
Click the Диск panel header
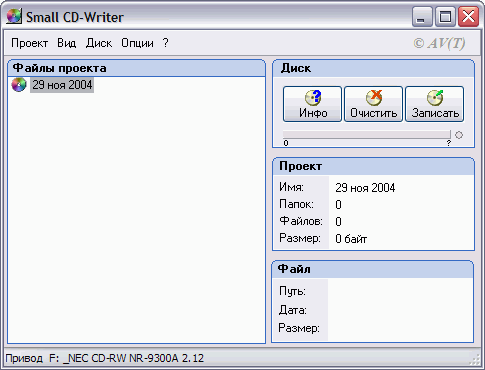[x=373, y=68]
